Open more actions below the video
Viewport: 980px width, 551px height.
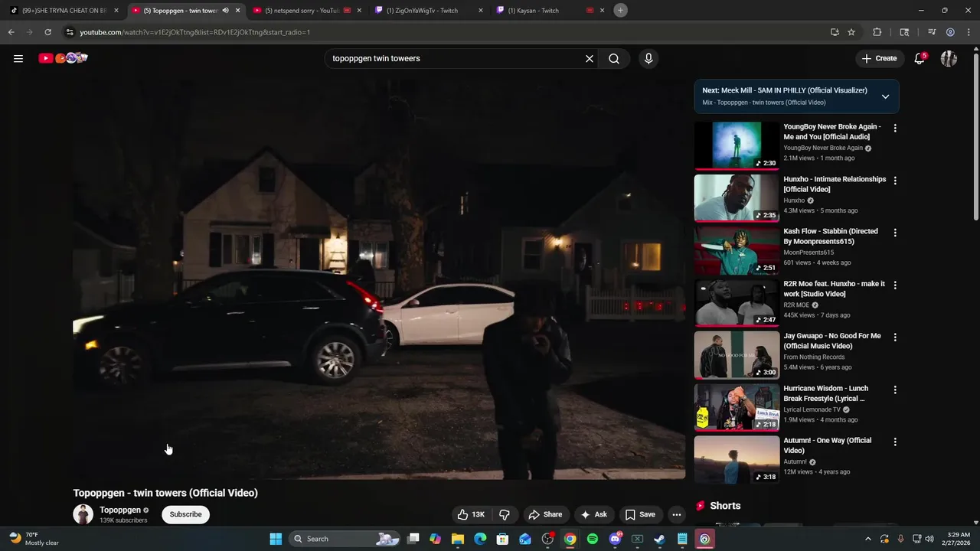676,514
